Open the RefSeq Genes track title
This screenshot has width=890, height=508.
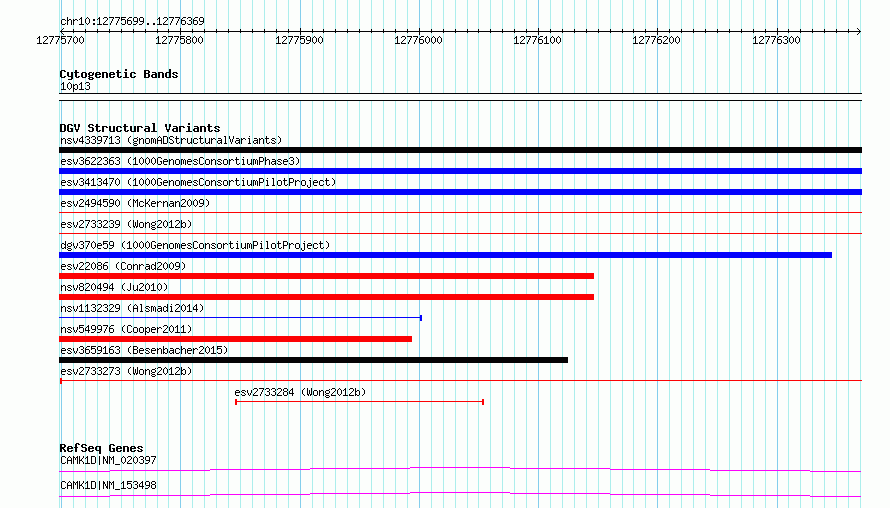[101, 448]
